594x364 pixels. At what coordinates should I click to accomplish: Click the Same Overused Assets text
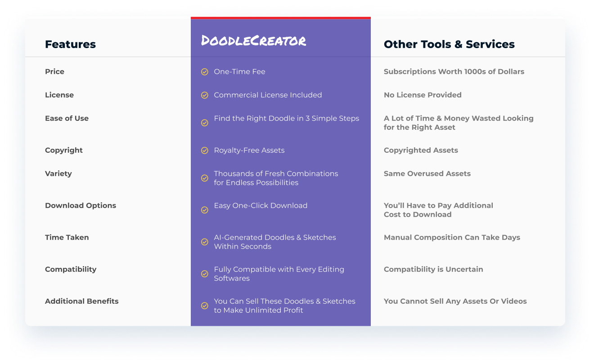pos(427,173)
